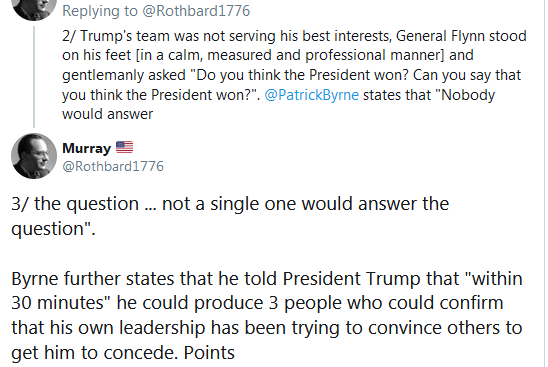Click the 'Replying to' label text
This screenshot has height=367, width=548.
click(100, 11)
